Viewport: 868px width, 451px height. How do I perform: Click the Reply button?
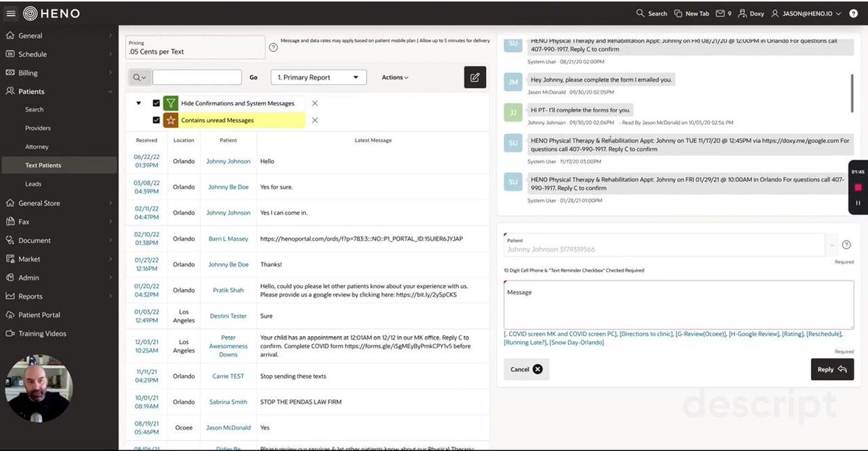[832, 369]
